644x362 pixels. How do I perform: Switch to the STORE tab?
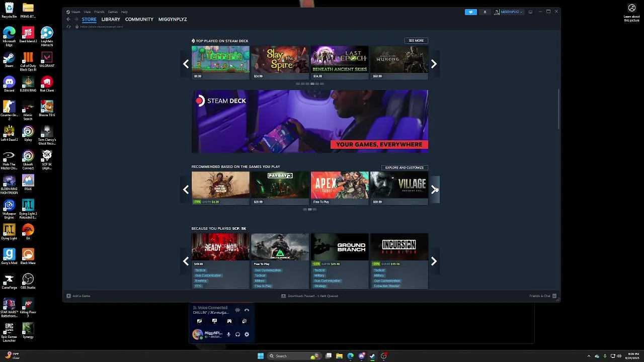pos(89,19)
